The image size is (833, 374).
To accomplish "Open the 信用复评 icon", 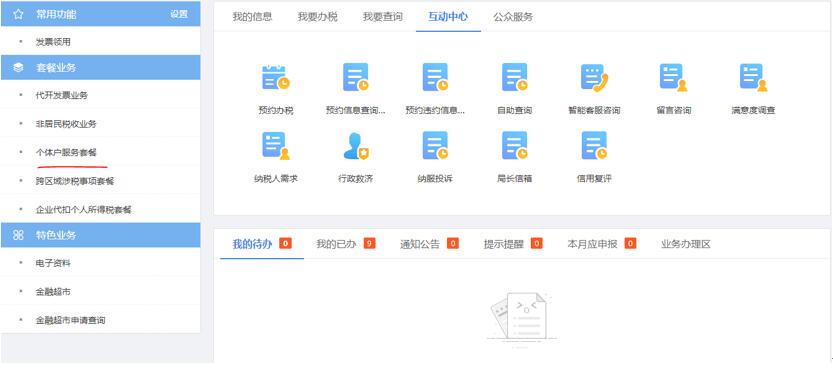I will [594, 146].
